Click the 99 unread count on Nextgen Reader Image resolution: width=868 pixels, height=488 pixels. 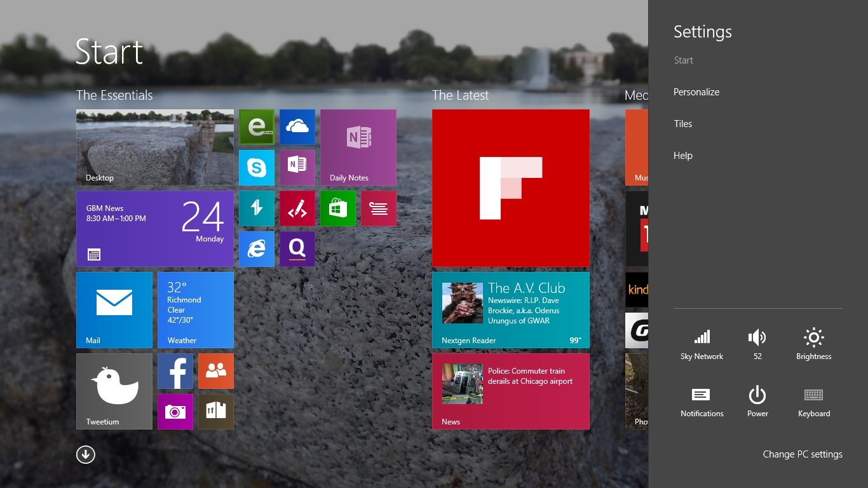coord(575,341)
